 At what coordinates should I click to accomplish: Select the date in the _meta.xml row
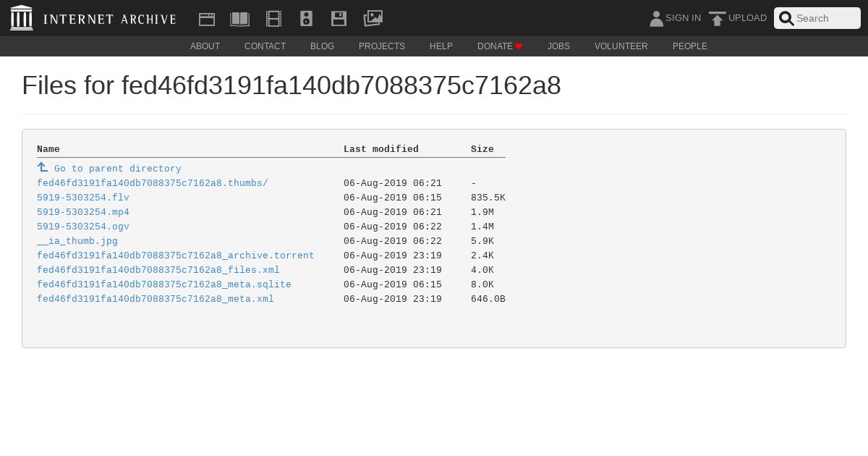(x=393, y=299)
